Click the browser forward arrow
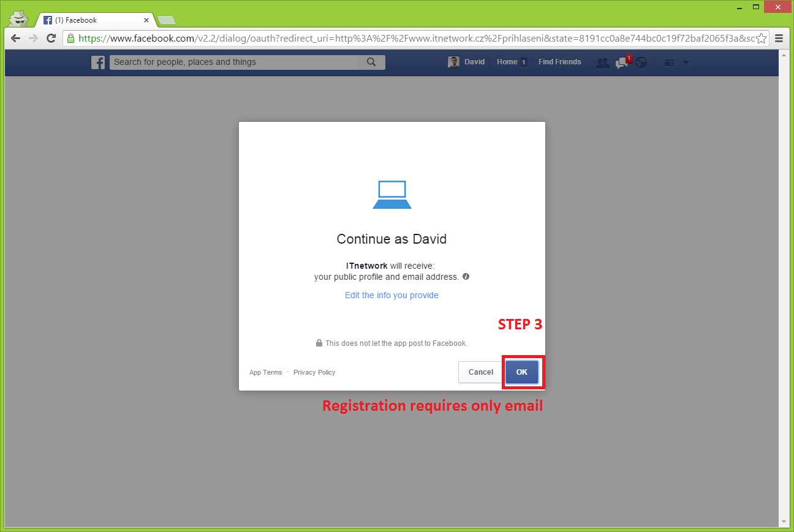The height and width of the screenshot is (532, 794). pyautogui.click(x=34, y=38)
